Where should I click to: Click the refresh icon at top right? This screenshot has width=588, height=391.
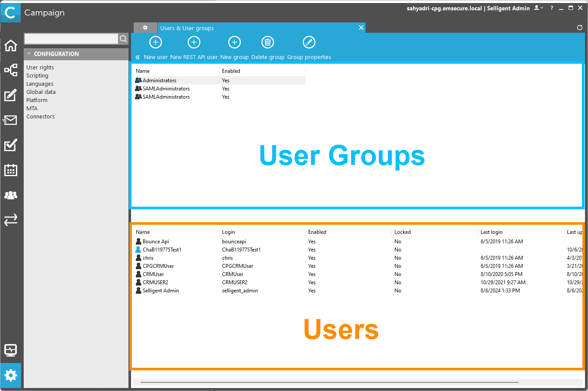[x=579, y=28]
